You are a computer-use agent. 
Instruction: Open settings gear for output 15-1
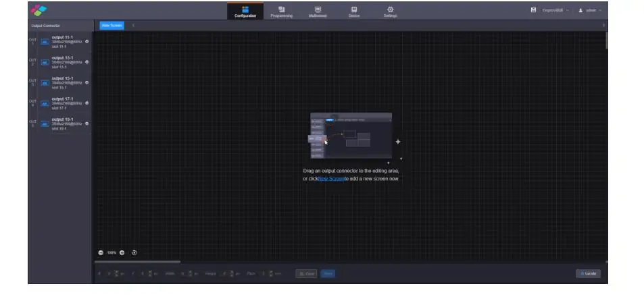pyautogui.click(x=86, y=83)
